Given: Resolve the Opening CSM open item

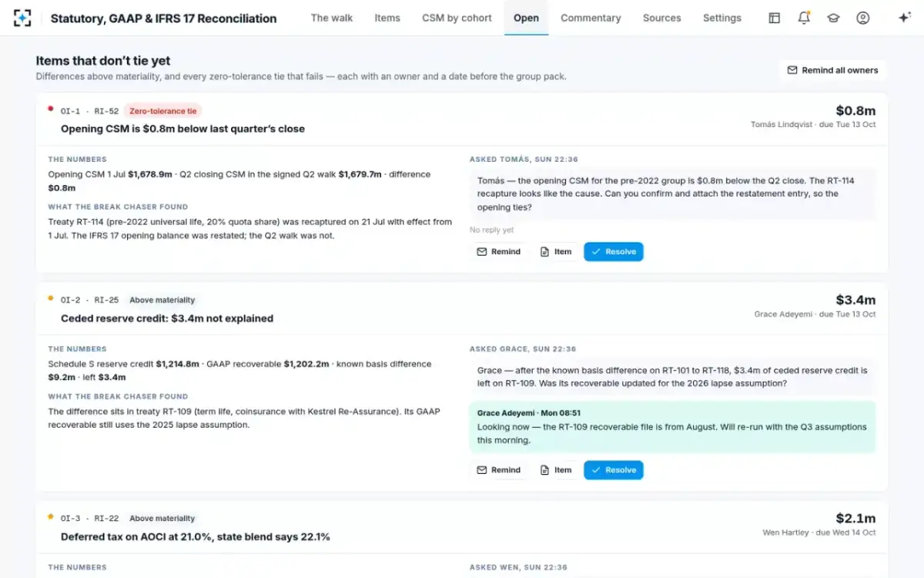Looking at the screenshot, I should [613, 252].
